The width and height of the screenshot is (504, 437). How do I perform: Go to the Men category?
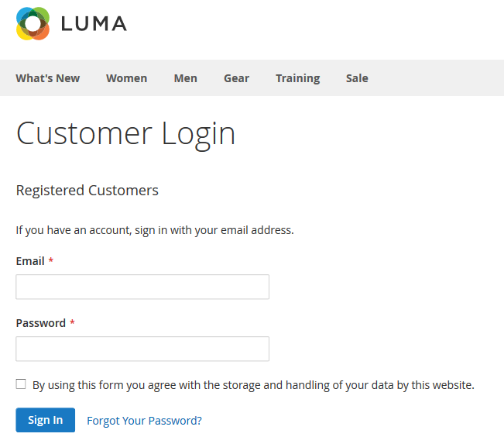[x=186, y=78]
